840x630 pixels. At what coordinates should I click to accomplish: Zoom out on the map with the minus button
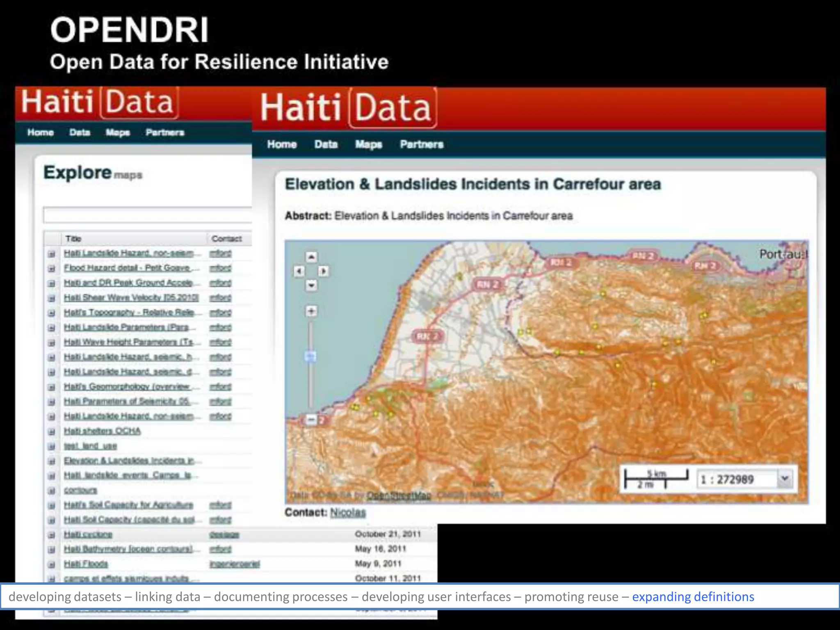pyautogui.click(x=311, y=419)
